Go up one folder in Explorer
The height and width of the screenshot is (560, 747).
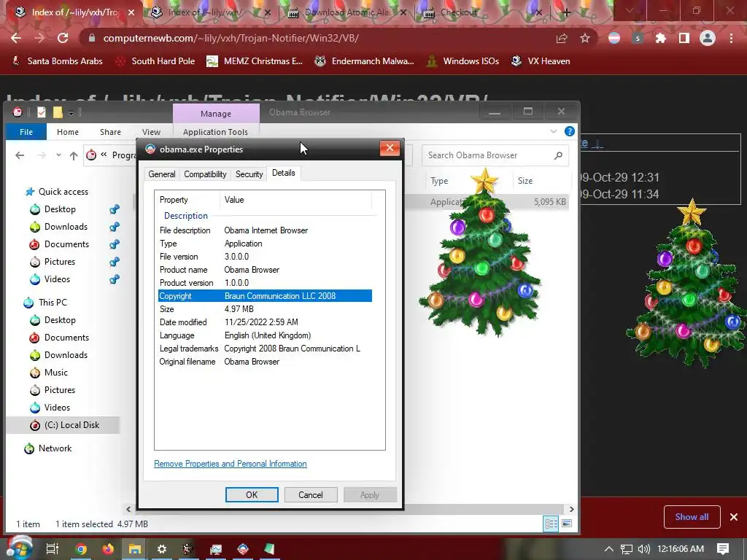click(74, 155)
